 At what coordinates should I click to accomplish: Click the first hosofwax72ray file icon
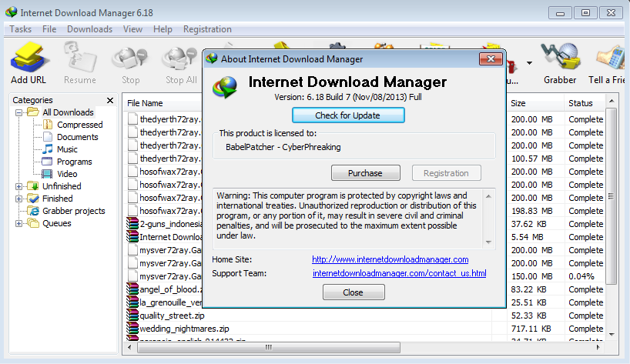pyautogui.click(x=132, y=172)
